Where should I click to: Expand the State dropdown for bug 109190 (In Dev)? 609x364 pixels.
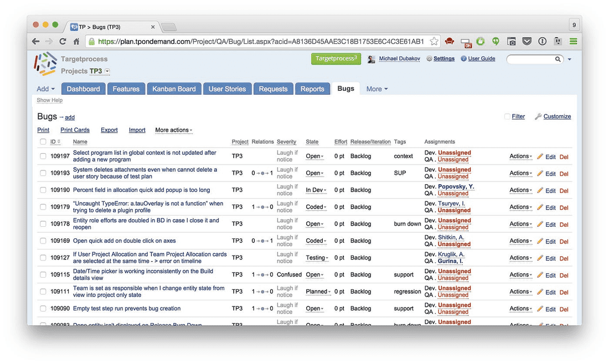tap(316, 190)
